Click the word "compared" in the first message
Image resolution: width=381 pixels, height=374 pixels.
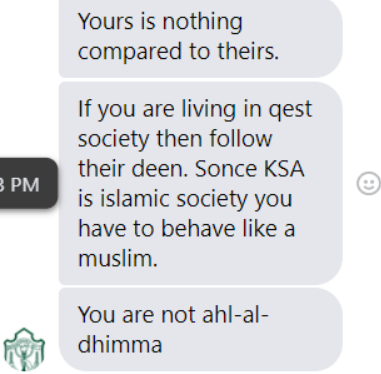(130, 52)
